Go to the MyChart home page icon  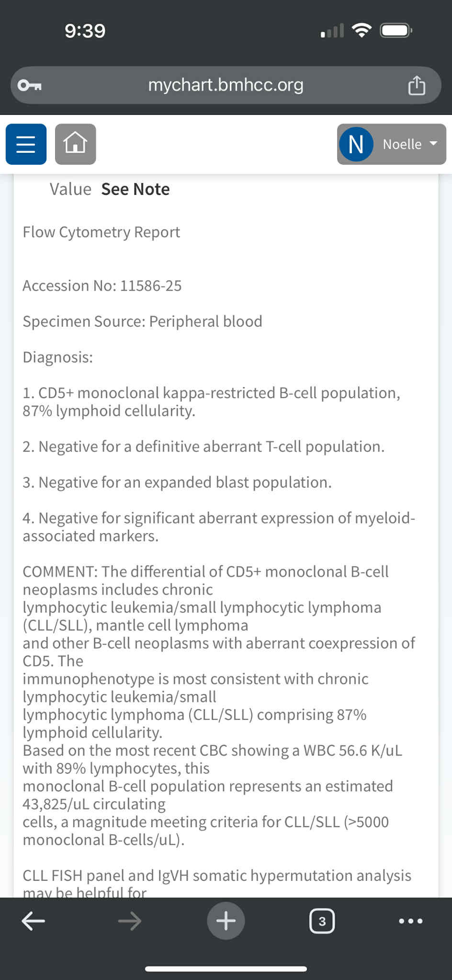76,144
